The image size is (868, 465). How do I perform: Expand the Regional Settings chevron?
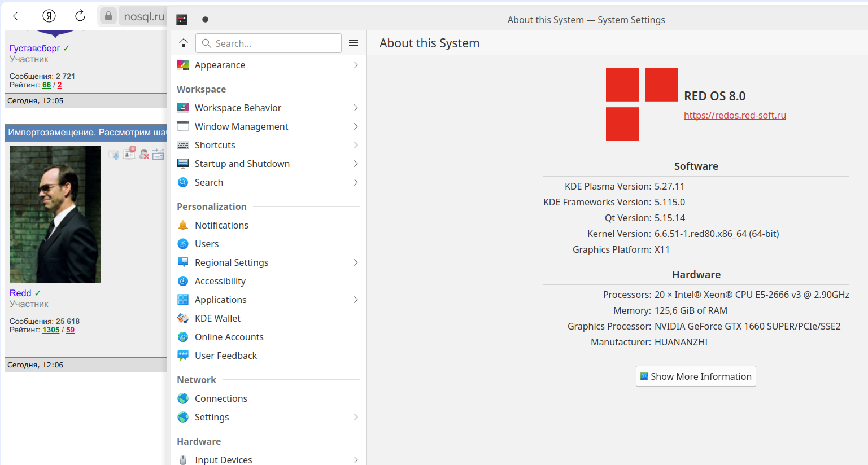tap(356, 262)
